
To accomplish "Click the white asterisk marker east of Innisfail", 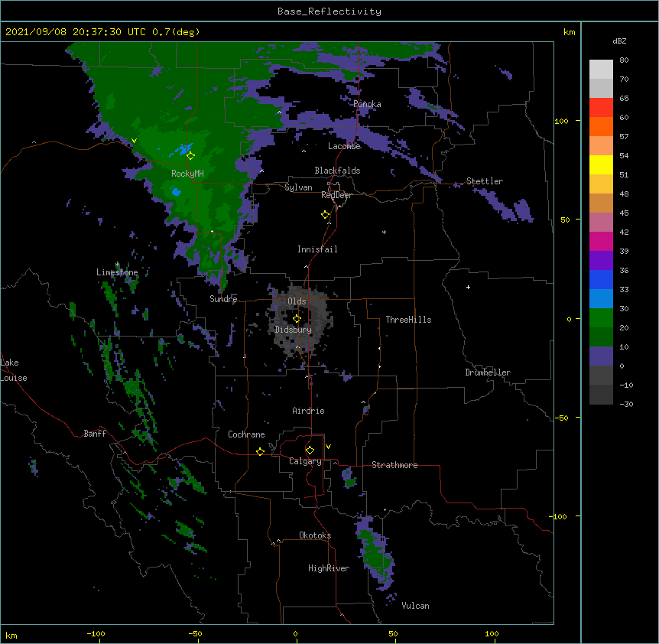I will [x=384, y=232].
